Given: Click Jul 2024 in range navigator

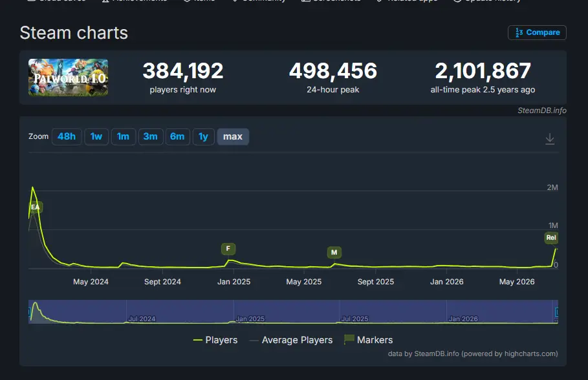Looking at the screenshot, I should [142, 319].
